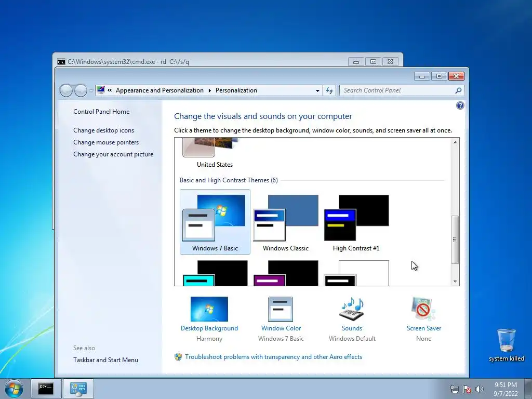This screenshot has width=532, height=399.
Task: Open the Recycle Bin named system killed
Action: tap(506, 345)
